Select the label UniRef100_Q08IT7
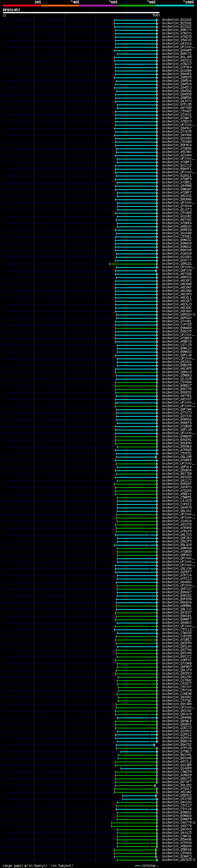The height and width of the screenshot is (868, 197). (176, 260)
